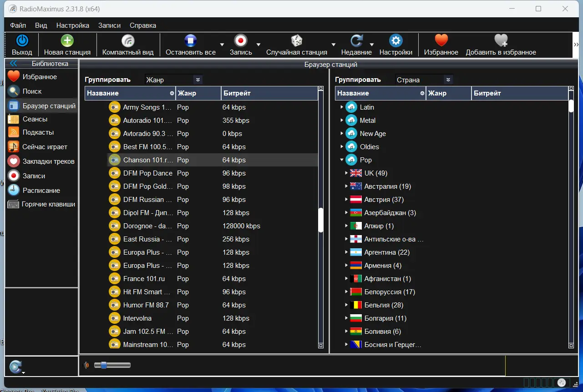Sort left station list by Название header
This screenshot has width=583, height=392.
[130, 93]
